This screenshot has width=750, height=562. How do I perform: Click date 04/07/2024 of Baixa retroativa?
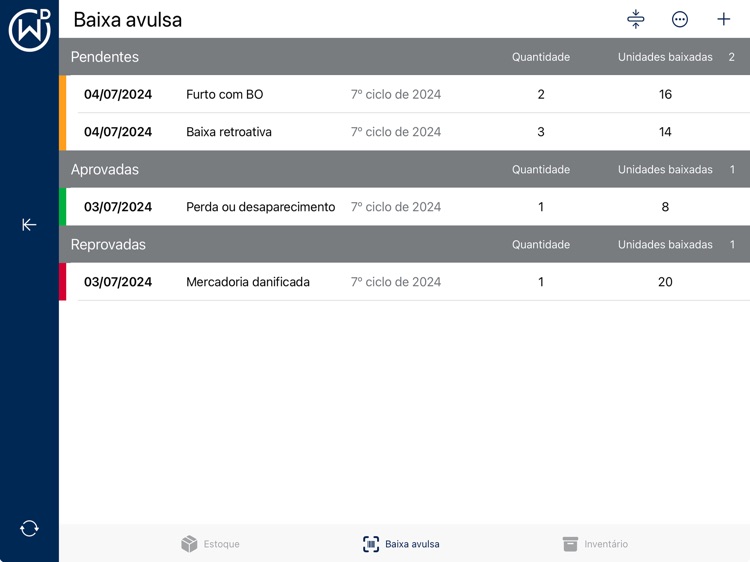coord(118,132)
